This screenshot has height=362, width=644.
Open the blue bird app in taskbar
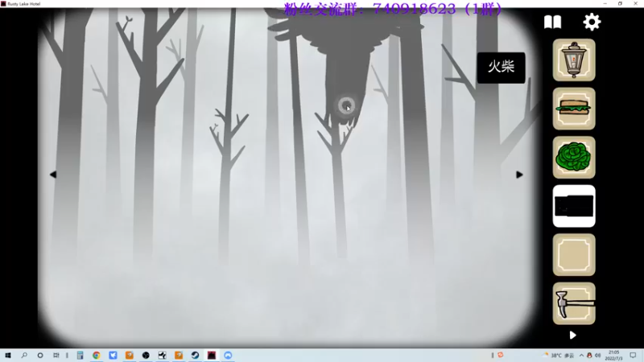113,355
